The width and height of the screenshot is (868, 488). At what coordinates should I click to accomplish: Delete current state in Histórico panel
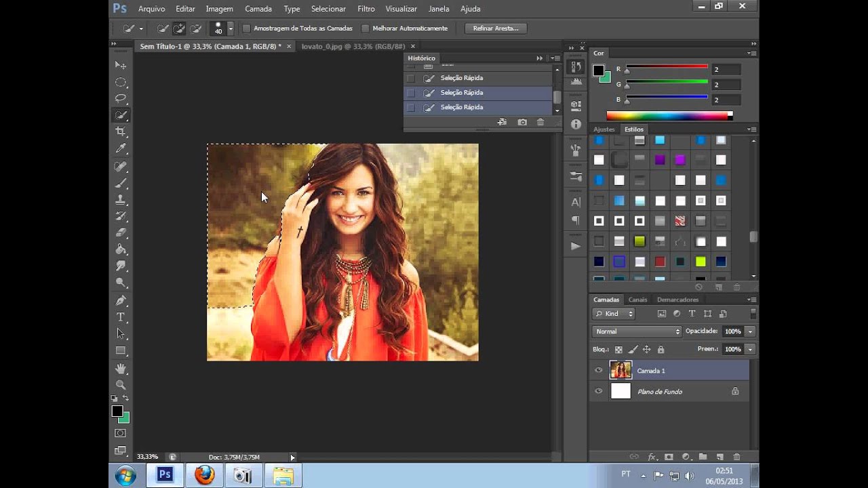540,122
